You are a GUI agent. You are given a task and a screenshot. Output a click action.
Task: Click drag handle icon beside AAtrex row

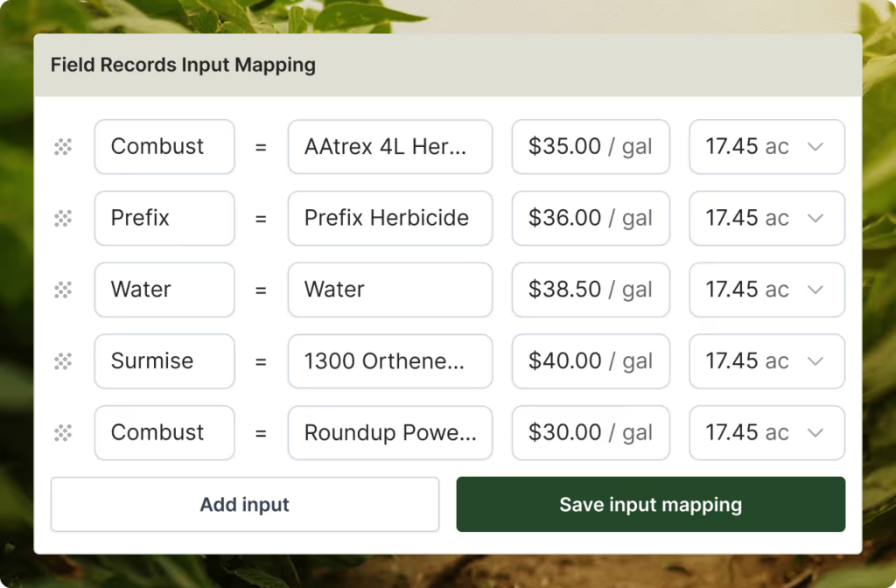(x=63, y=147)
